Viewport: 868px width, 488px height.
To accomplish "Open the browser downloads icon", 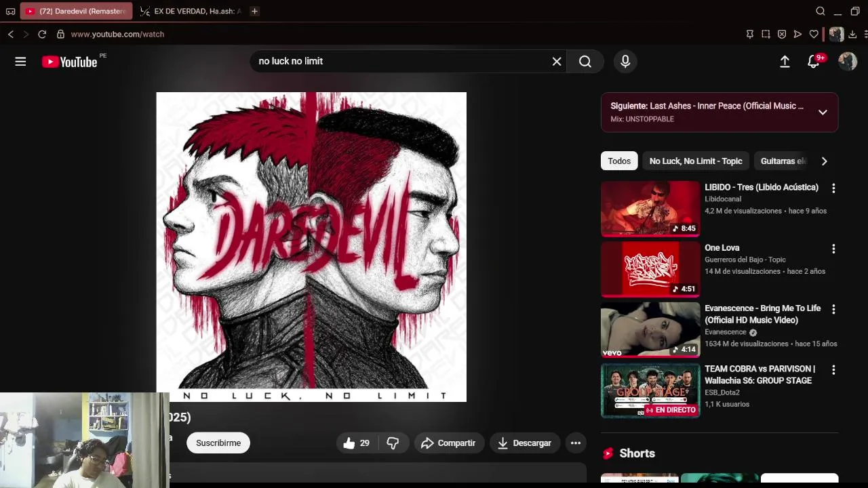I will point(852,34).
